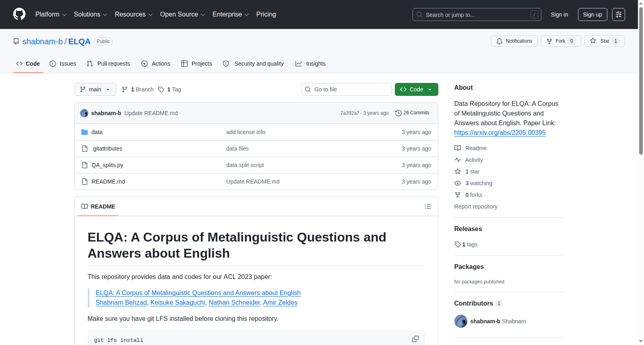Jump to the Readme link in About

(x=471, y=148)
